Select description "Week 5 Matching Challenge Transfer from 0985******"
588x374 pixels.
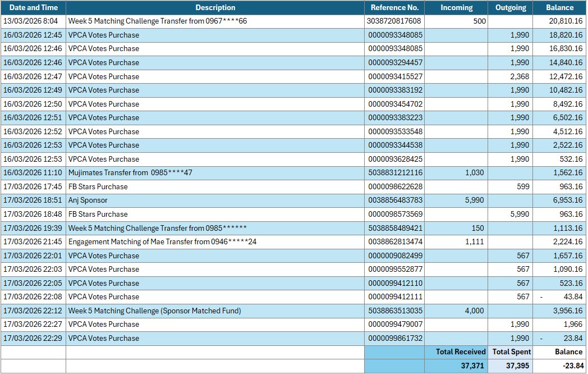(158, 228)
